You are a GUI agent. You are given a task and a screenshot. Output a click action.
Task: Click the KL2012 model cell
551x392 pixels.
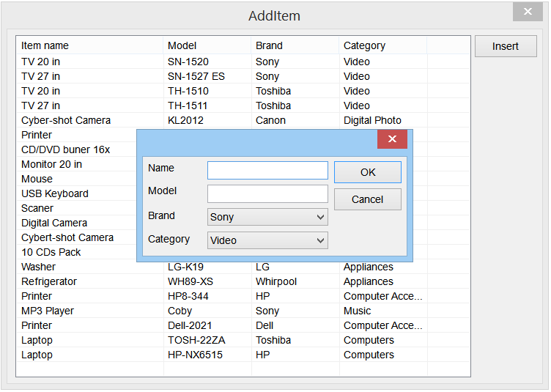(185, 120)
